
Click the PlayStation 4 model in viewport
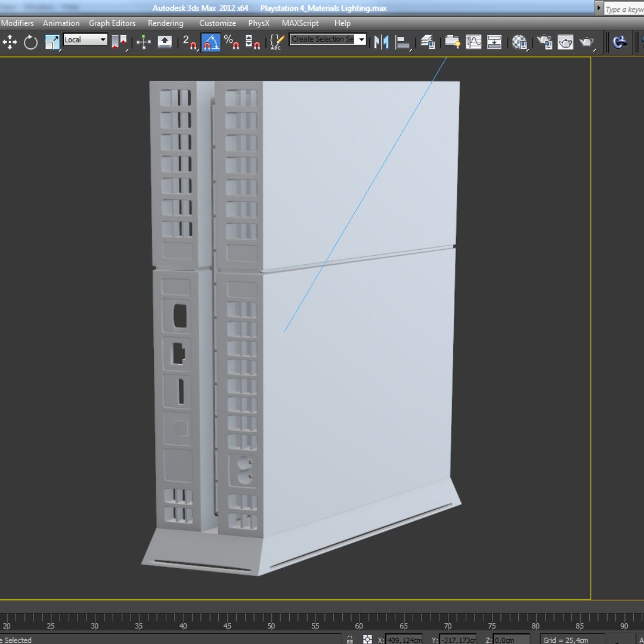point(302,328)
